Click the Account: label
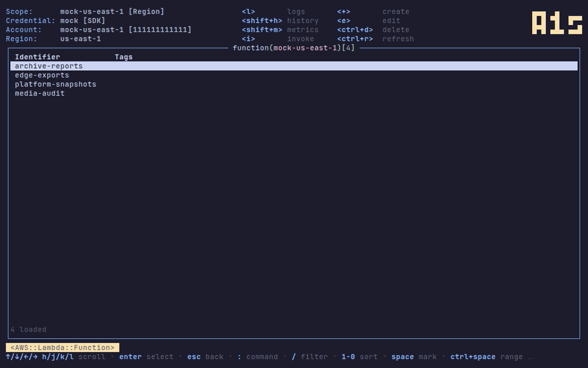This screenshot has width=588, height=368. coord(24,29)
